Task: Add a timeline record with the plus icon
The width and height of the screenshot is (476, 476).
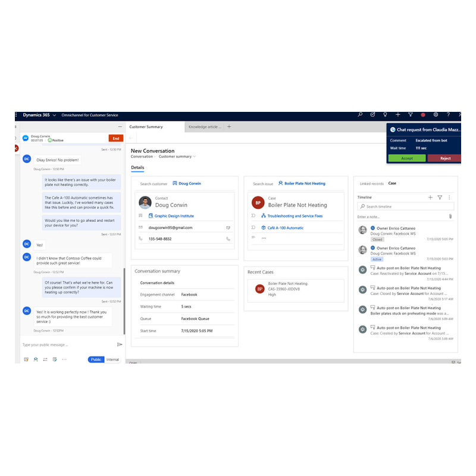Action: coord(430,198)
